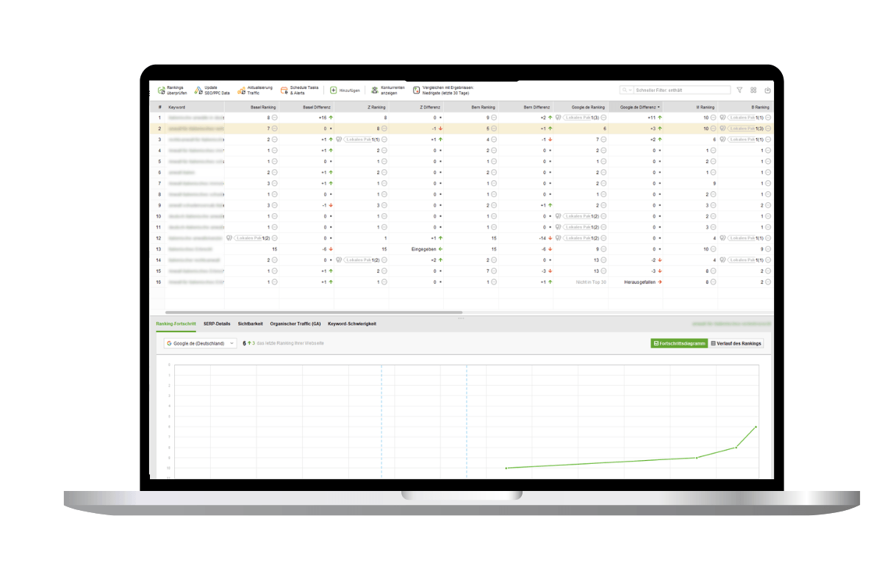
Task: Switch to SERP-Details tab
Action: (217, 323)
